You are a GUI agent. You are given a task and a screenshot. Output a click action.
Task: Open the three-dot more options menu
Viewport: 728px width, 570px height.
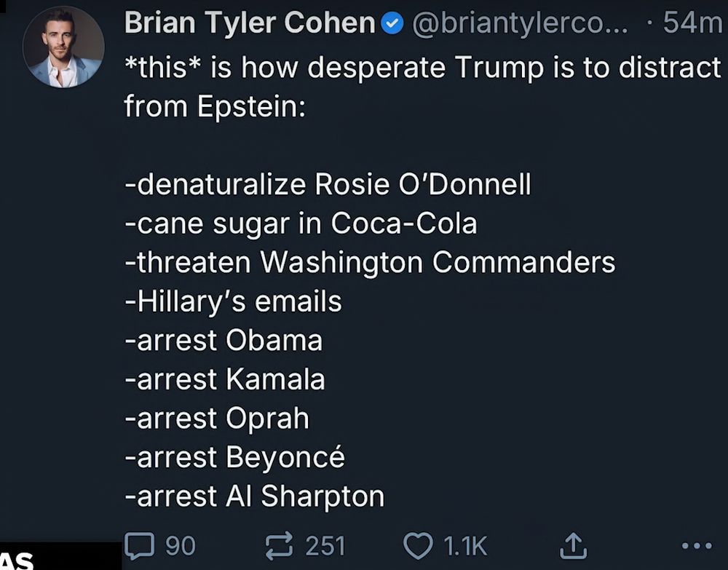[695, 546]
